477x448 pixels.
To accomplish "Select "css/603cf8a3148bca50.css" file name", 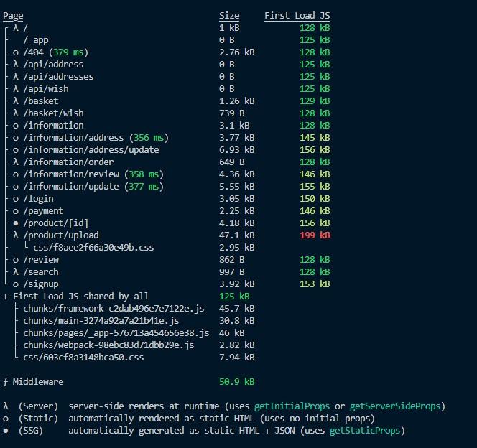I will [x=83, y=358].
